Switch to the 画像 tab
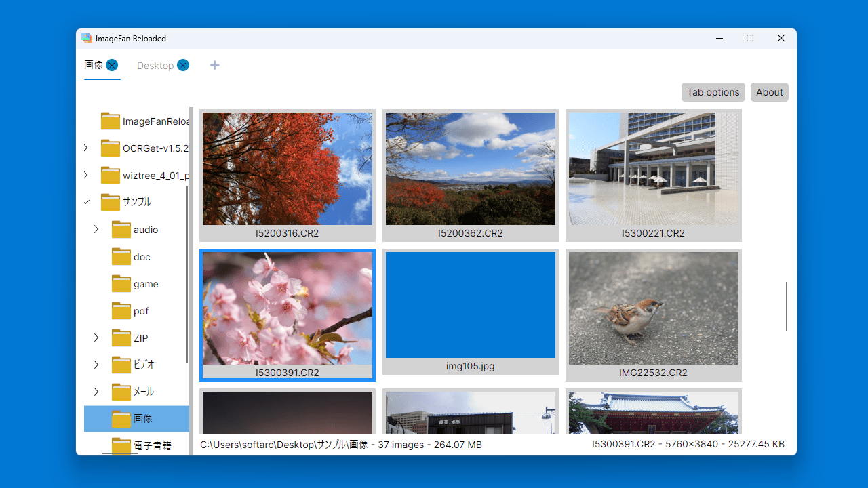 coord(94,65)
